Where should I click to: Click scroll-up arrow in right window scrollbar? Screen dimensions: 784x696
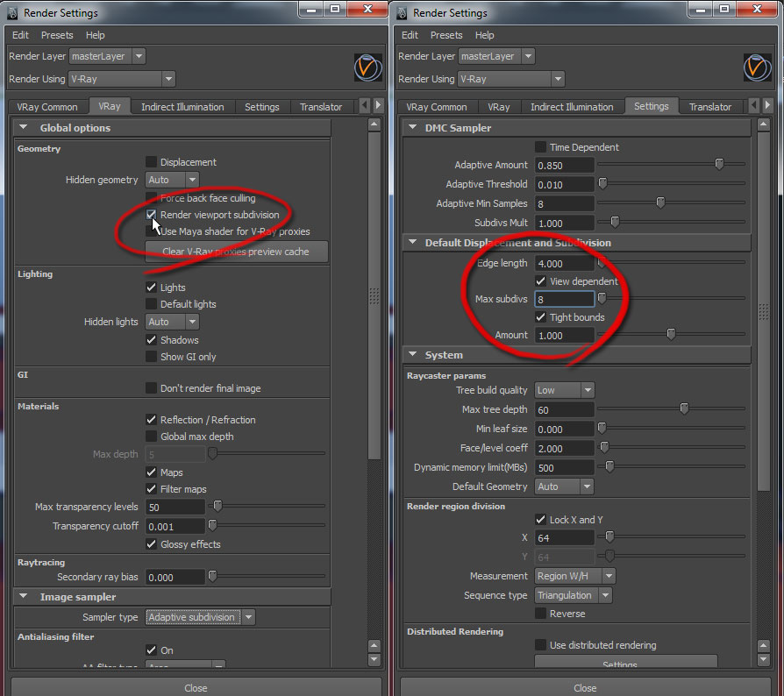(x=764, y=124)
